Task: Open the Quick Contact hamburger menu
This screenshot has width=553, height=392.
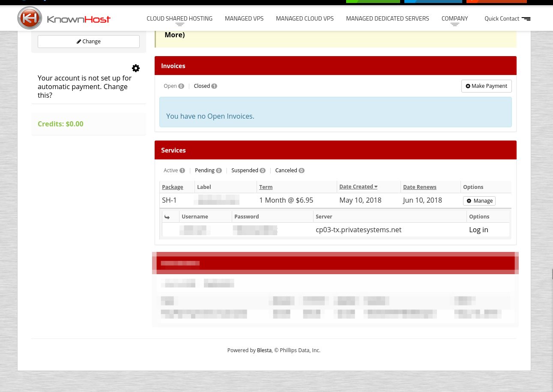Action: click(x=526, y=19)
